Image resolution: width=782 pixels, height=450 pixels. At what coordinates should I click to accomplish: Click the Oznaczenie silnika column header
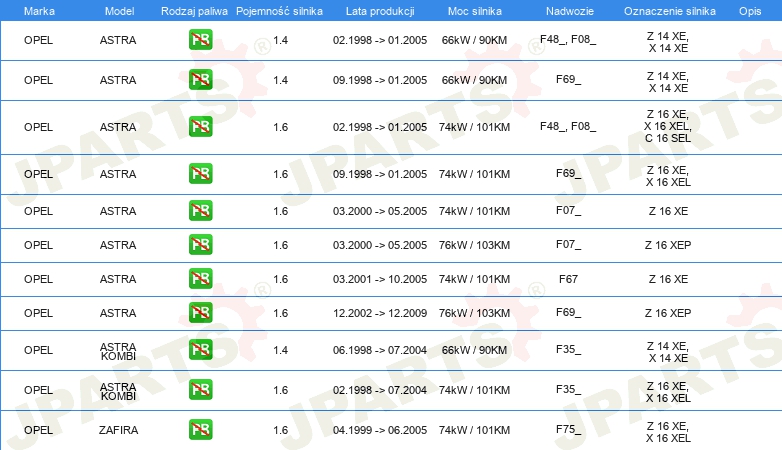tap(669, 11)
